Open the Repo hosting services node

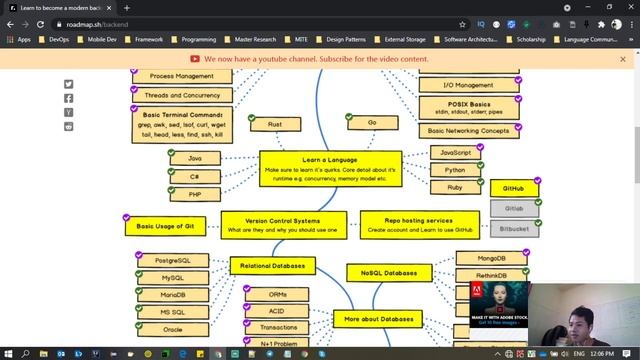tap(420, 225)
